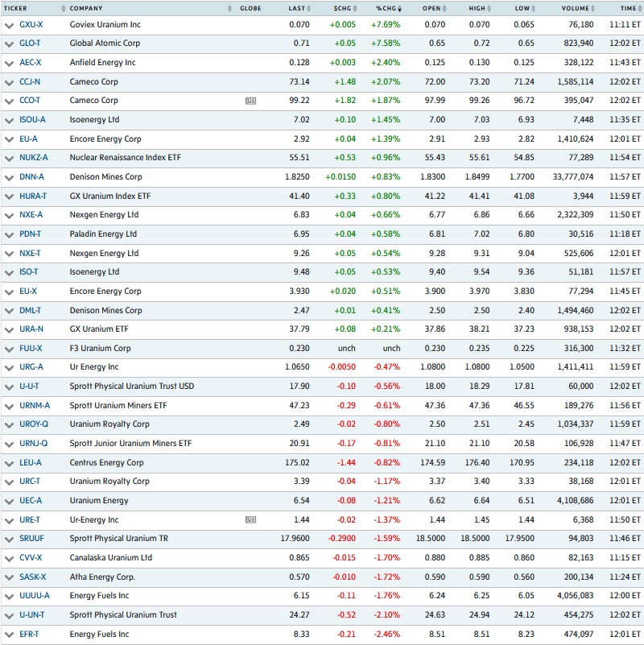Expand the UUUU-A Energy Fuels row
Image resolution: width=644 pixels, height=645 pixels.
pyautogui.click(x=9, y=597)
